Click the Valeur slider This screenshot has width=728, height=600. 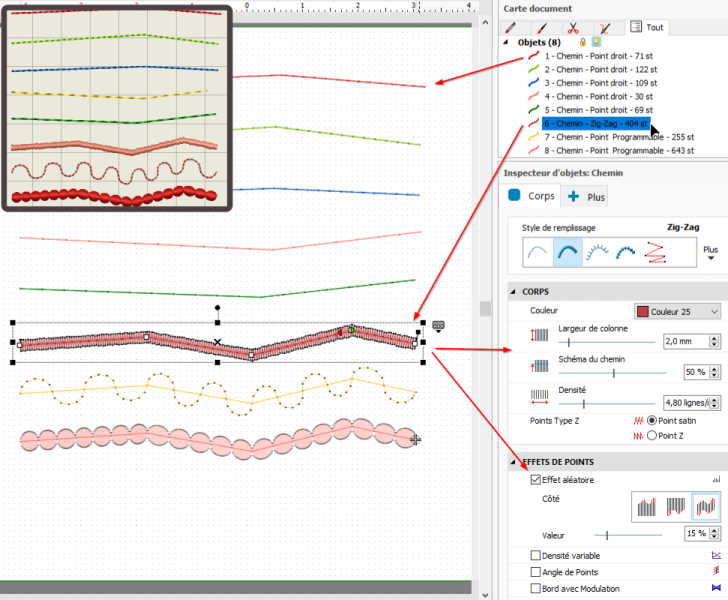coord(628,535)
